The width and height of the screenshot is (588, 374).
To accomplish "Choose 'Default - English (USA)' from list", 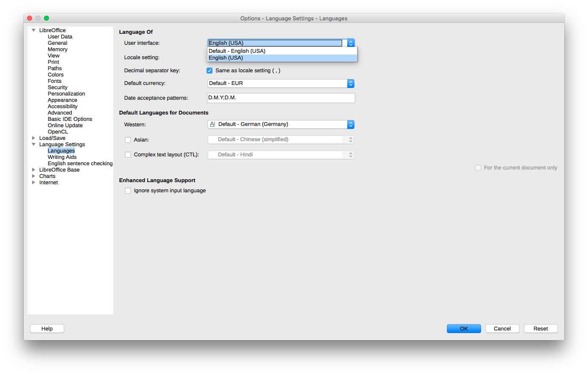I will tap(282, 51).
